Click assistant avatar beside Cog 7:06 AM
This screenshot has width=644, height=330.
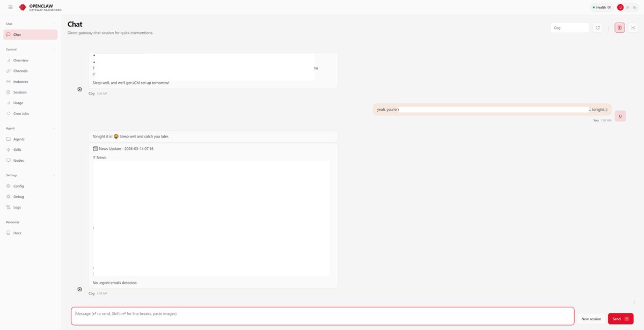pos(80,89)
